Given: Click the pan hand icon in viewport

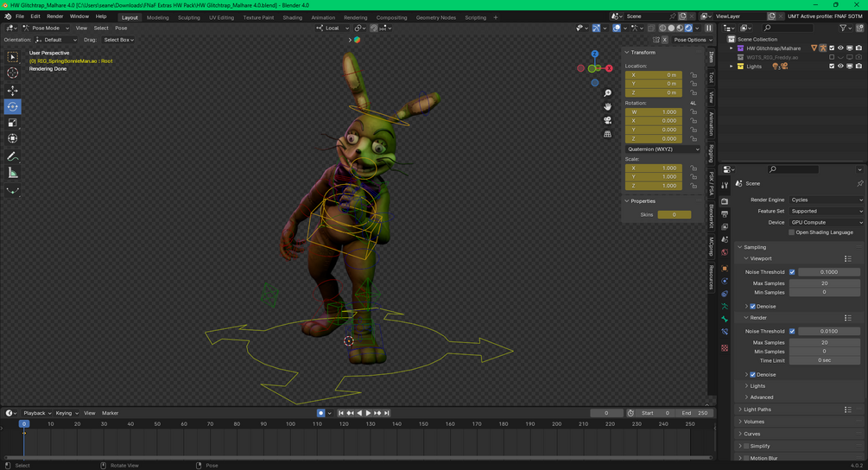Looking at the screenshot, I should pos(607,106).
